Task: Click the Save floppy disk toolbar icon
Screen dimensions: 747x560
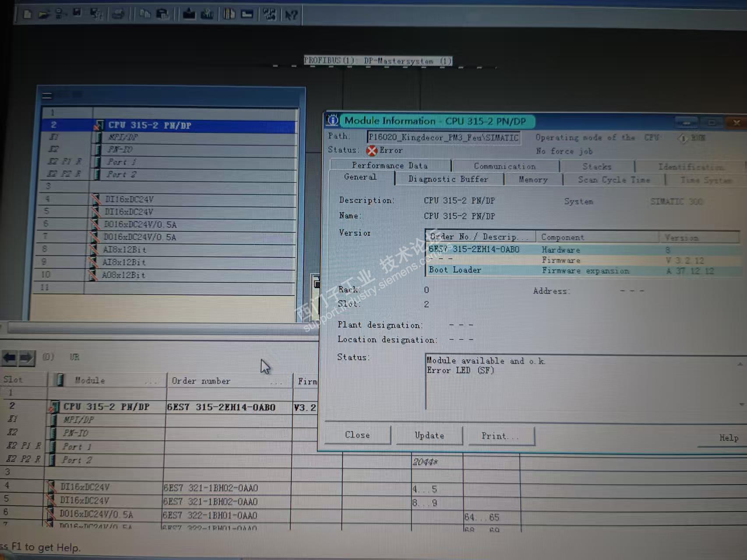Action: click(x=78, y=13)
